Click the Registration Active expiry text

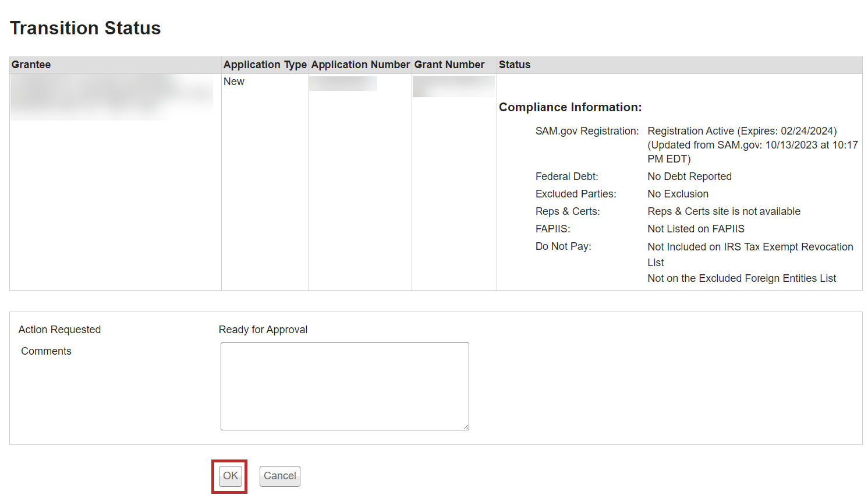[742, 131]
